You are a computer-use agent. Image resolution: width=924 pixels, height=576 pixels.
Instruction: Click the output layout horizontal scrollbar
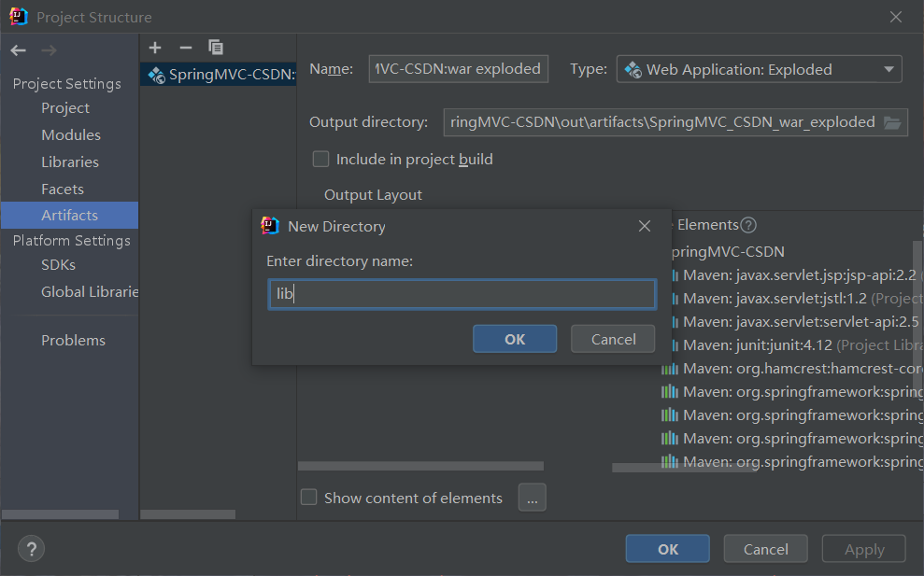pos(420,466)
